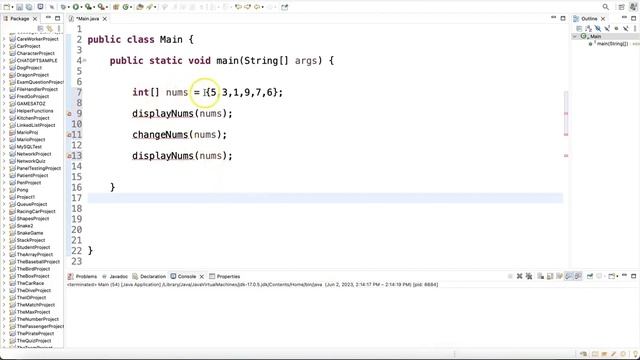Open the Declaration tab
The image size is (640, 360).
(149, 276)
